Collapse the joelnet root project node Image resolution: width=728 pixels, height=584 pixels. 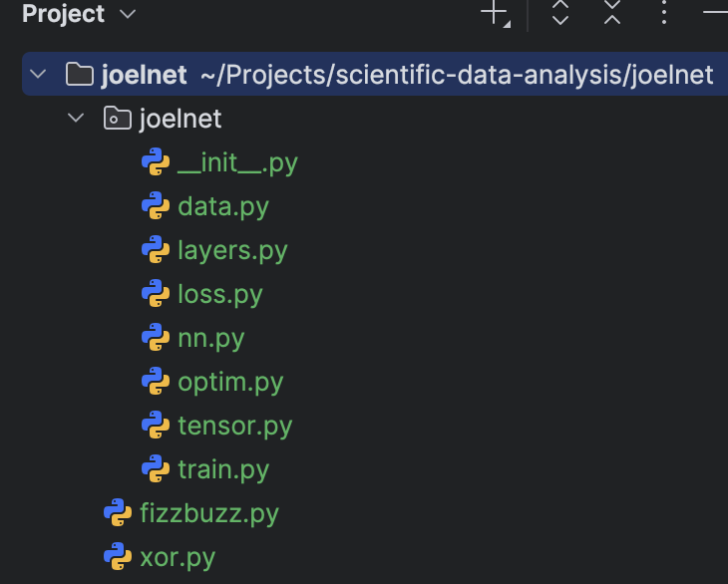pyautogui.click(x=38, y=74)
